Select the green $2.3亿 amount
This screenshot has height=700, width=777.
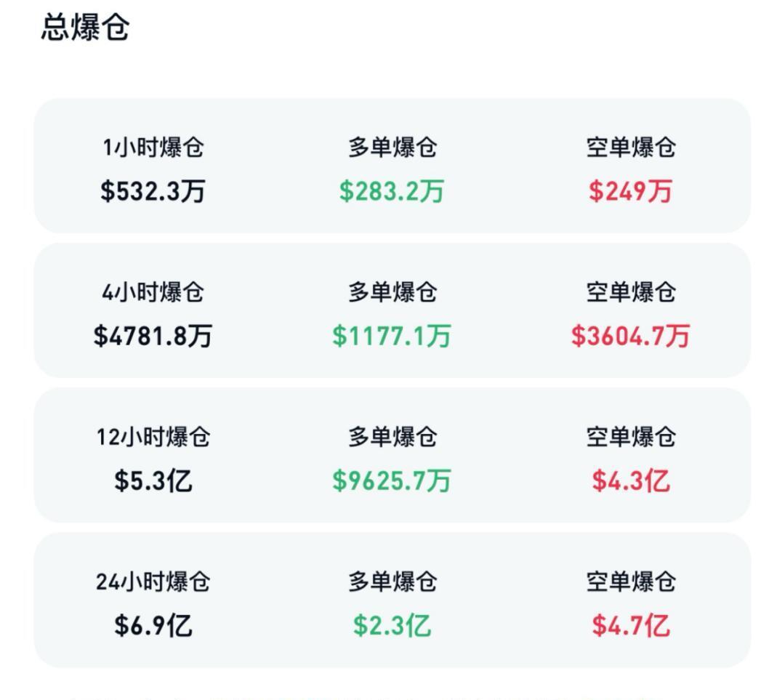(x=394, y=626)
